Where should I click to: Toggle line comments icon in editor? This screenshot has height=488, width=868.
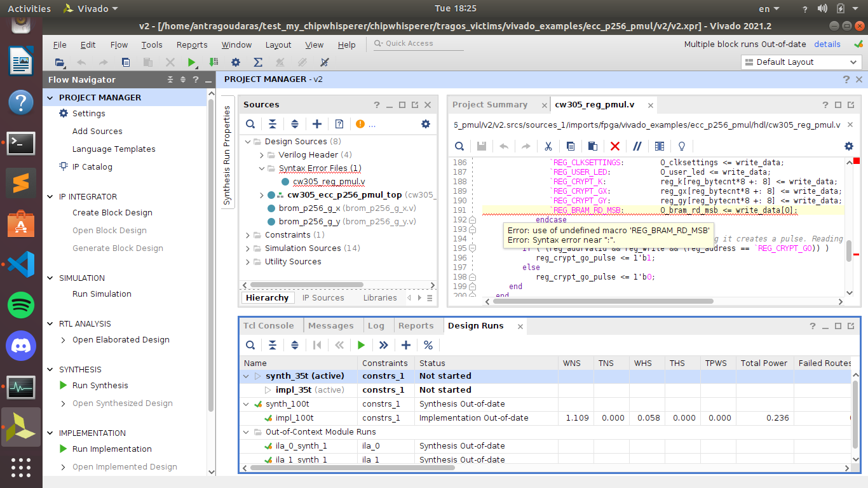637,146
